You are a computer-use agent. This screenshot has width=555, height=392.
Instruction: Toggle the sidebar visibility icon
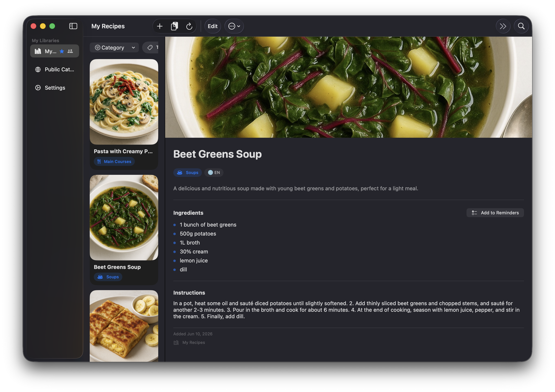pyautogui.click(x=73, y=26)
